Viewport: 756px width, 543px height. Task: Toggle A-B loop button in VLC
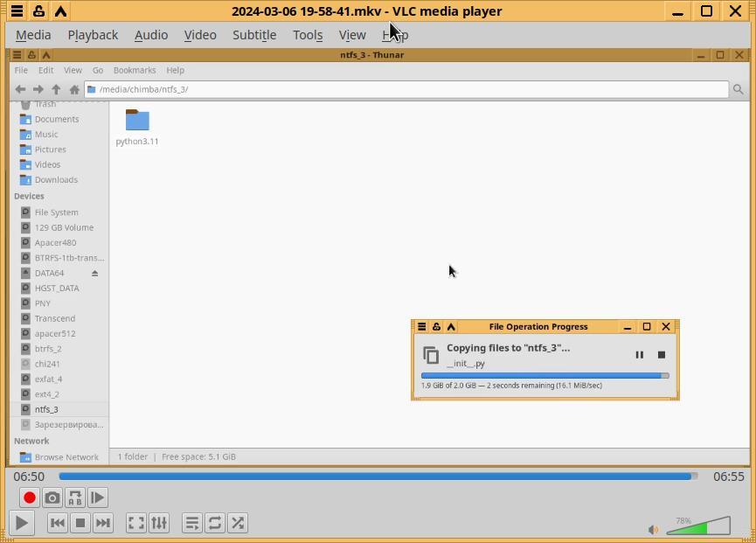[x=75, y=498]
